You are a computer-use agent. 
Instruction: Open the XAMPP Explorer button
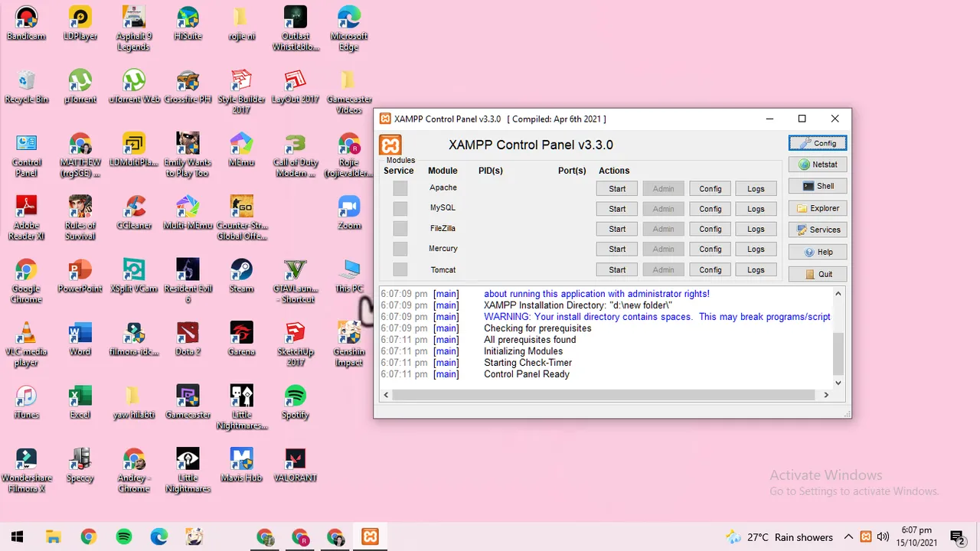[x=818, y=208]
